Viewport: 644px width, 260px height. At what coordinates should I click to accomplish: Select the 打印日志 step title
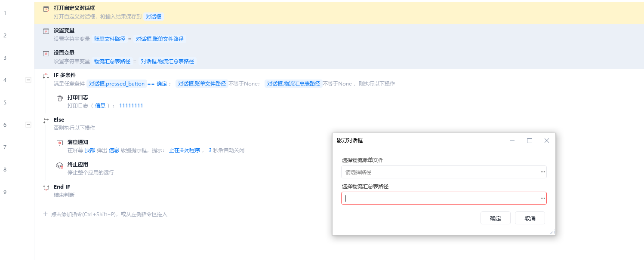[x=78, y=98]
